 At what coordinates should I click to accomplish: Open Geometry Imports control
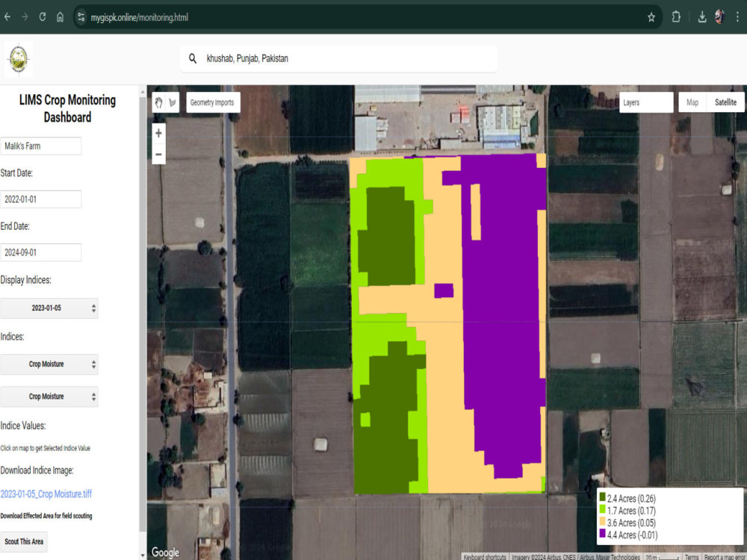pos(213,102)
